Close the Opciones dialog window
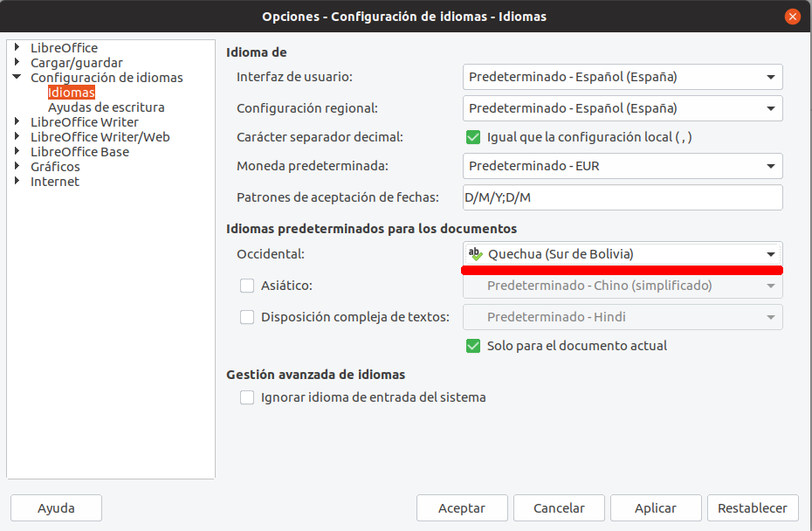 click(x=792, y=17)
